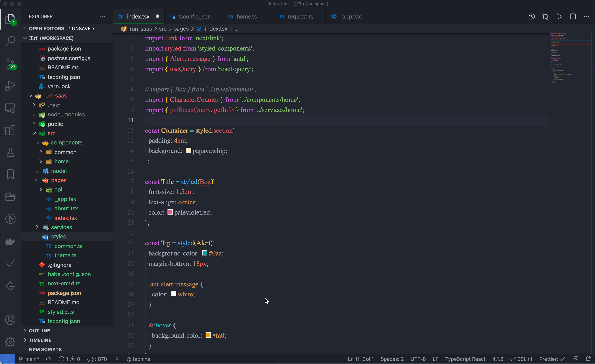This screenshot has height=364, width=595.
Task: Collapse the styles folder
Action: click(59, 236)
